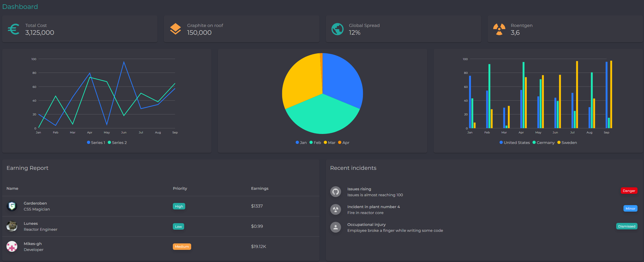This screenshot has width=644, height=262.
Task: Click the radiation avatar for plant number 4 incident
Action: [336, 209]
